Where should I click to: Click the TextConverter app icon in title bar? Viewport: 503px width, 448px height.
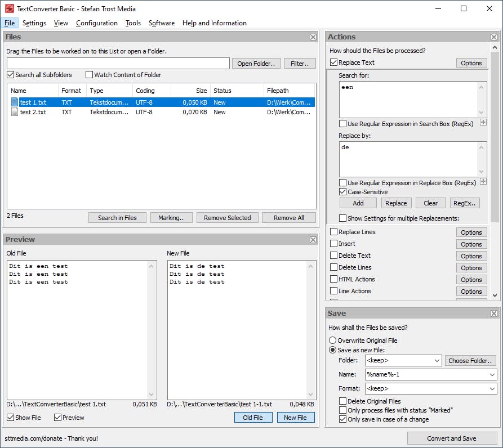point(10,8)
